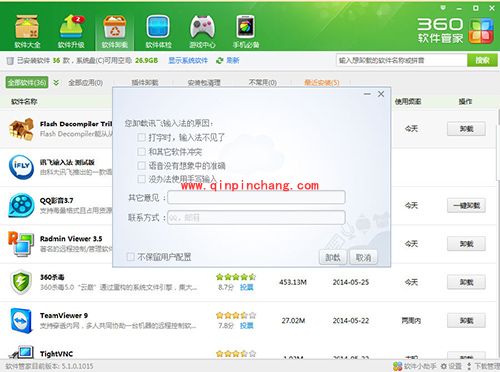Click 360杀毒 star rating

tap(236, 277)
